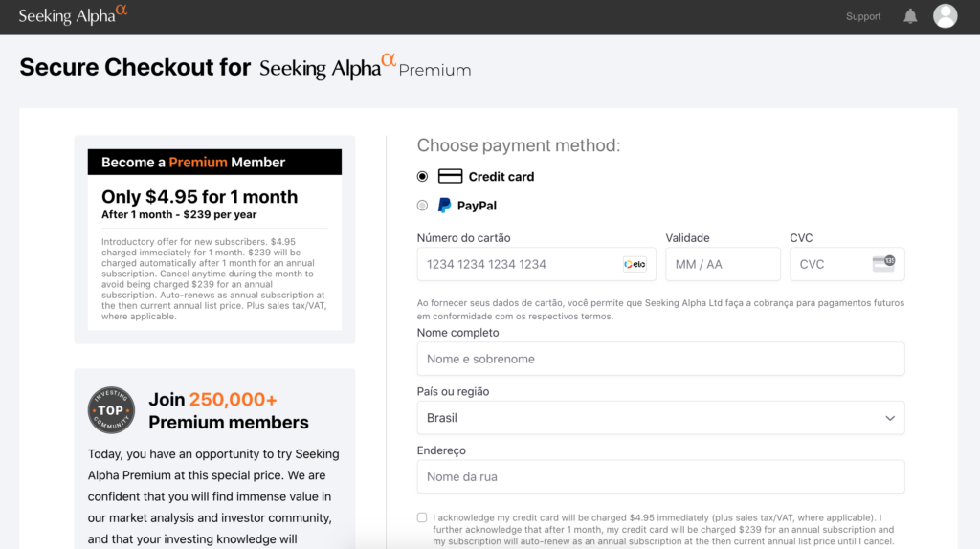Open the Support link

pos(863,17)
